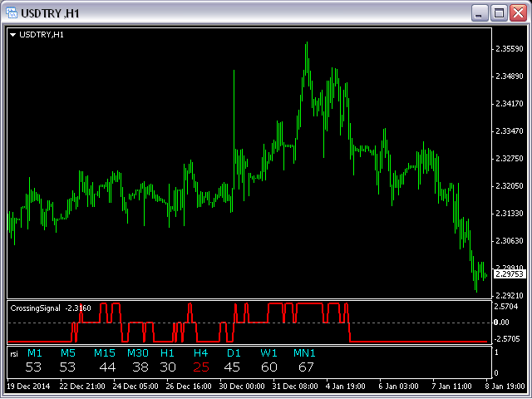Click the 2.35590 level on price scale
Image resolution: width=532 pixels, height=399 pixels.
point(508,49)
